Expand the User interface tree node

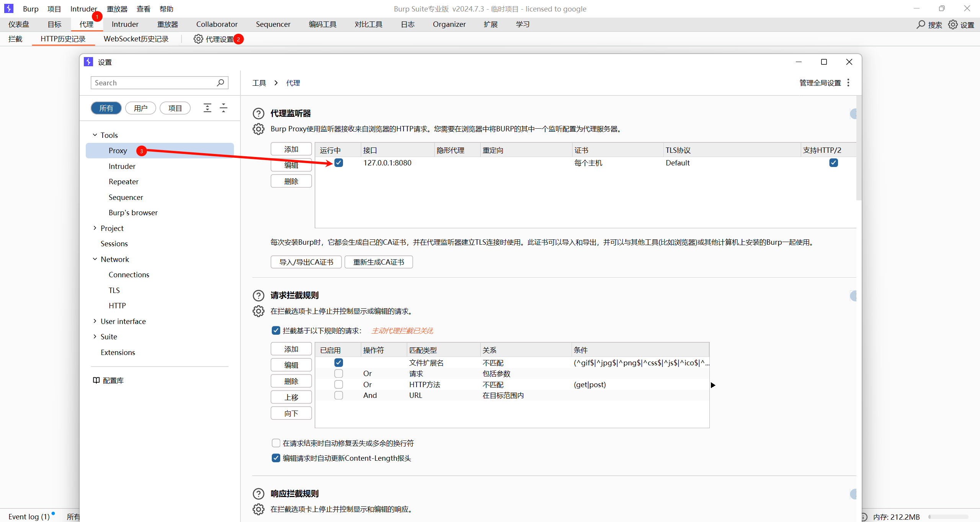[x=95, y=321]
